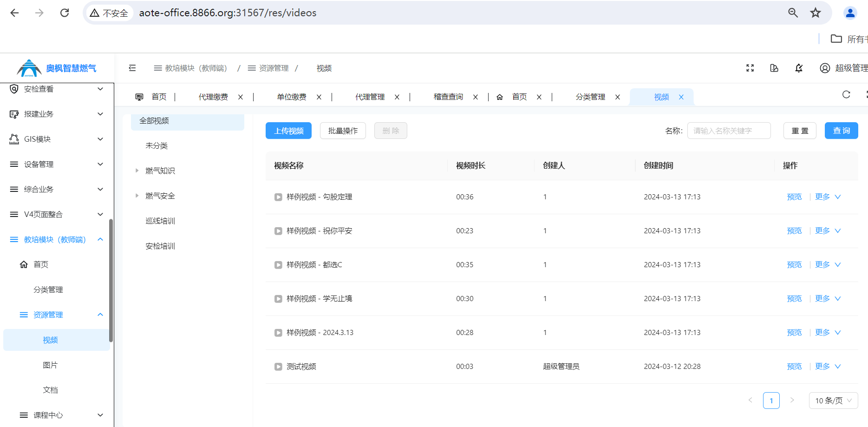868x427 pixels.
Task: Click play icon of 样例视频 - 祝你平安
Action: point(278,231)
